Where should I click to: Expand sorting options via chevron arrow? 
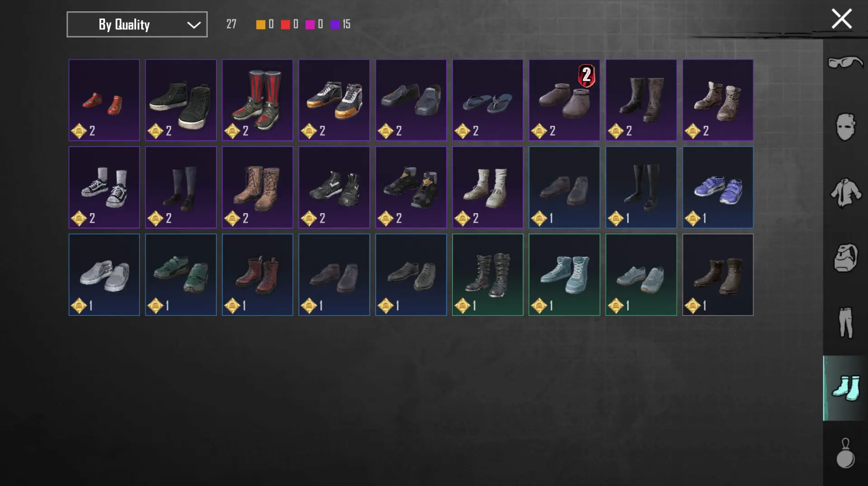pos(194,25)
